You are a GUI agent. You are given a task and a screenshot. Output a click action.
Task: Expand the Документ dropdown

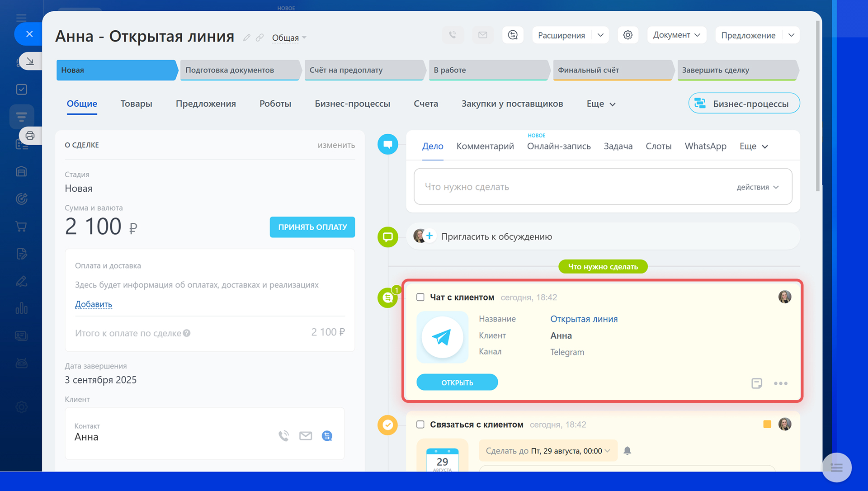[x=676, y=35]
